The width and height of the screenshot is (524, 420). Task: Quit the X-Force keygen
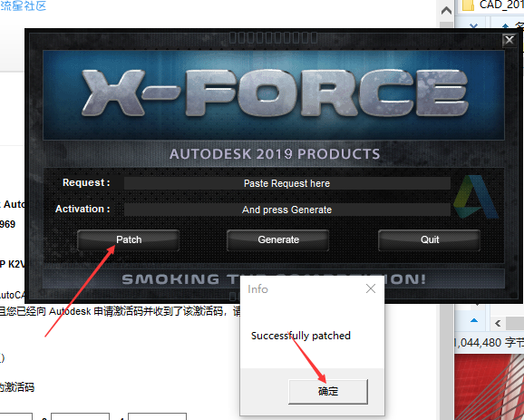click(x=430, y=239)
